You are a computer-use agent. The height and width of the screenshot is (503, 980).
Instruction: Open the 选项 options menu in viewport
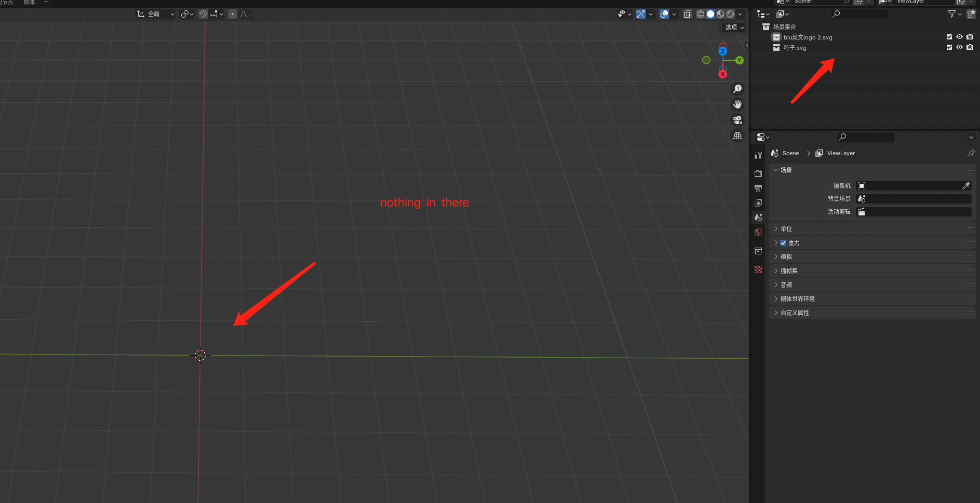734,28
